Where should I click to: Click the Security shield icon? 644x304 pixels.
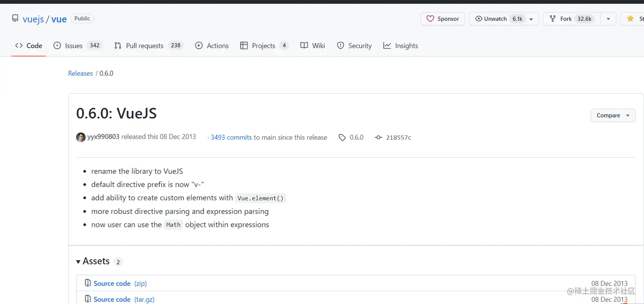coord(340,46)
